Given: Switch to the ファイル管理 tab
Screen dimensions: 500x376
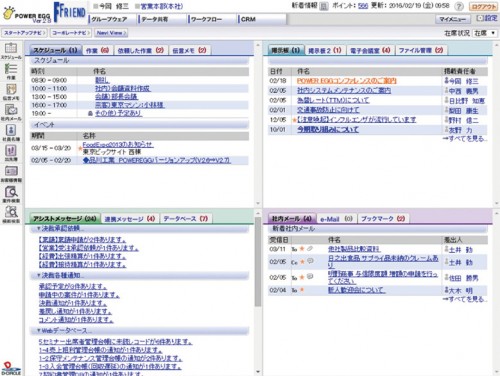Looking at the screenshot, I should (x=421, y=50).
